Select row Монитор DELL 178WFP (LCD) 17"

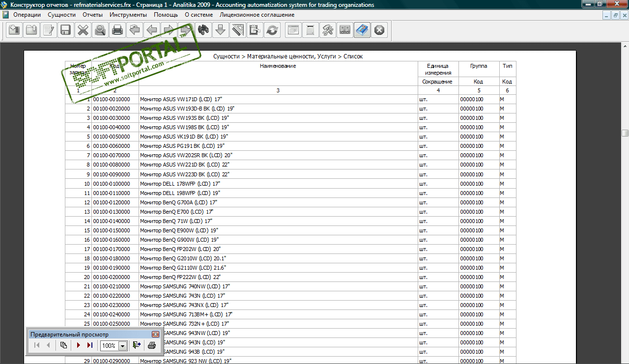pos(291,184)
